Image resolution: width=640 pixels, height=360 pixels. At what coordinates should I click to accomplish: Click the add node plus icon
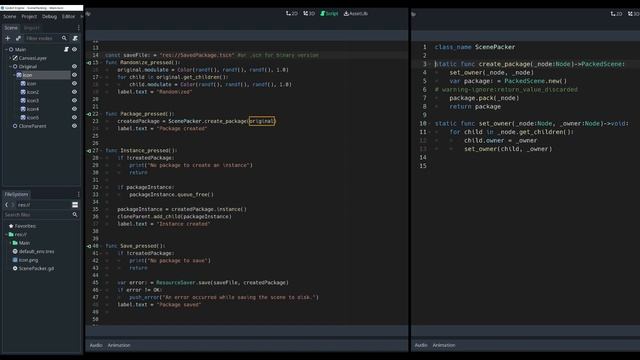(8, 38)
